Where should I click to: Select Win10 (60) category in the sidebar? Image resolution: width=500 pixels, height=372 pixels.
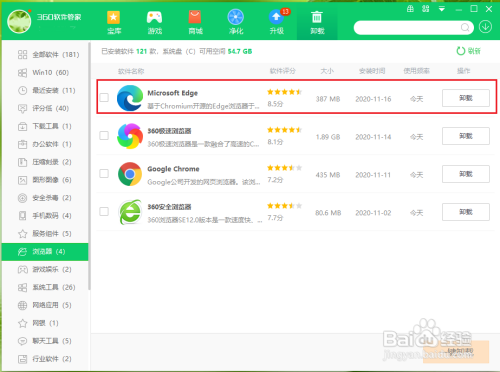(x=45, y=72)
